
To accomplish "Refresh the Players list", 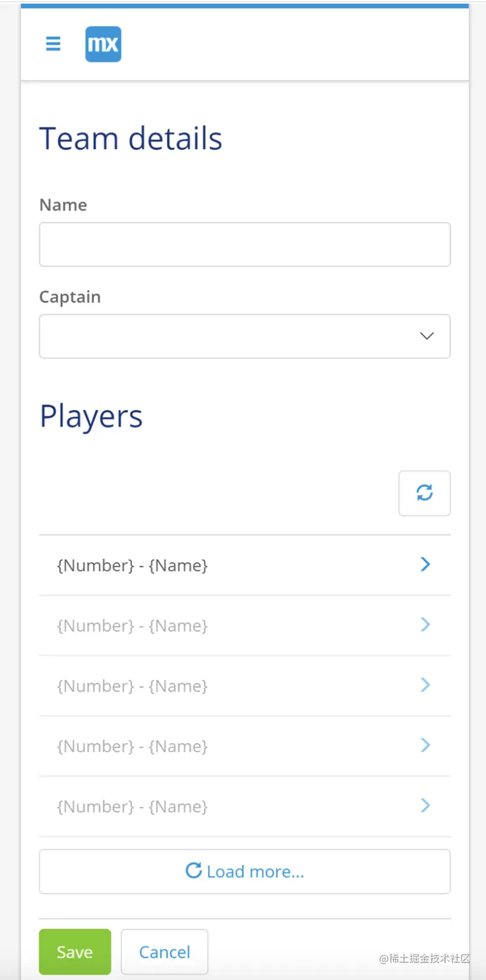I will pos(424,493).
